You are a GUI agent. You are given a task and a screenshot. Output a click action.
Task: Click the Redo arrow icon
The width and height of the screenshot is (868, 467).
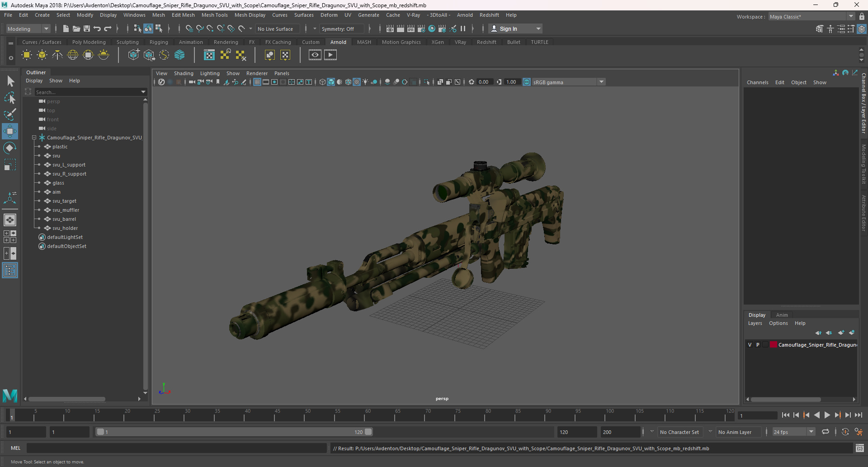point(108,29)
